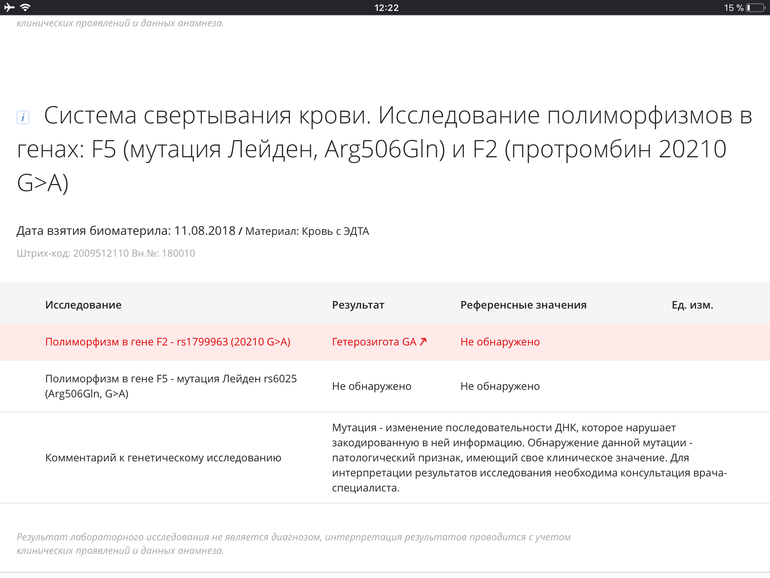Viewport: 770px width, 578px height.
Task: Select the Гетерозигота GA result value
Action: coord(373,342)
